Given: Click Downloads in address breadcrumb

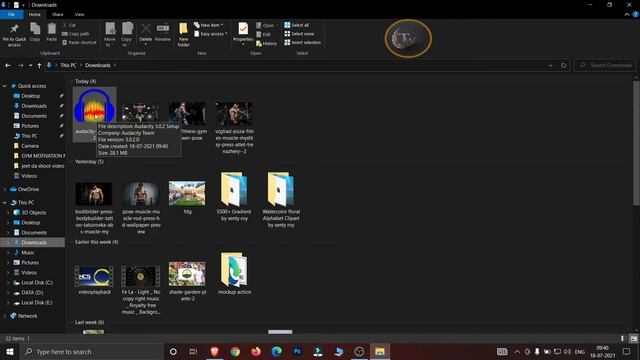Looking at the screenshot, I should [x=98, y=65].
